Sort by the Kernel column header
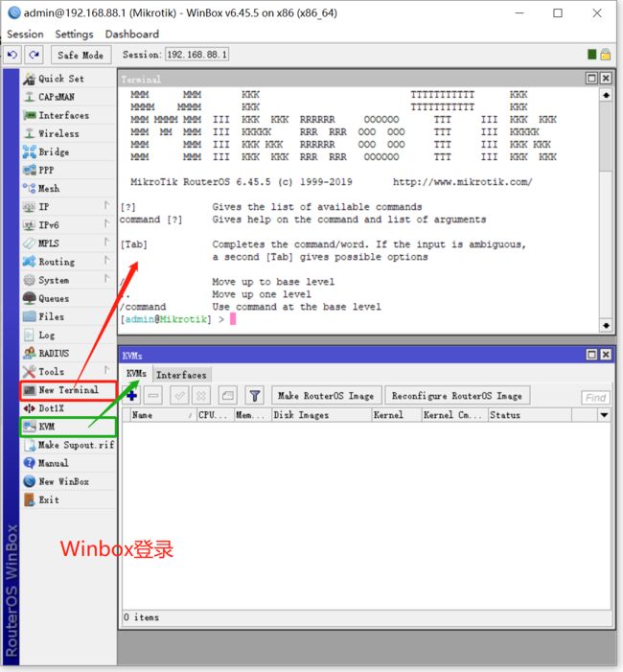The width and height of the screenshot is (623, 672). point(397,415)
